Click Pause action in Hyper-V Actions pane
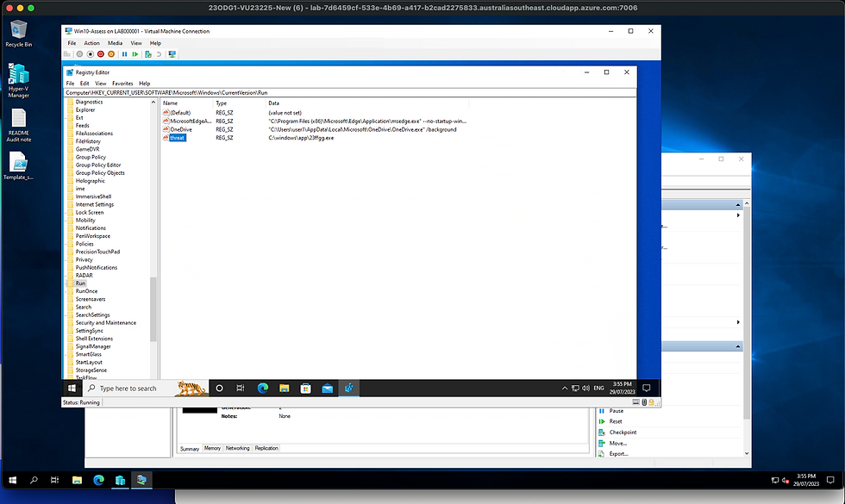 tap(616, 411)
